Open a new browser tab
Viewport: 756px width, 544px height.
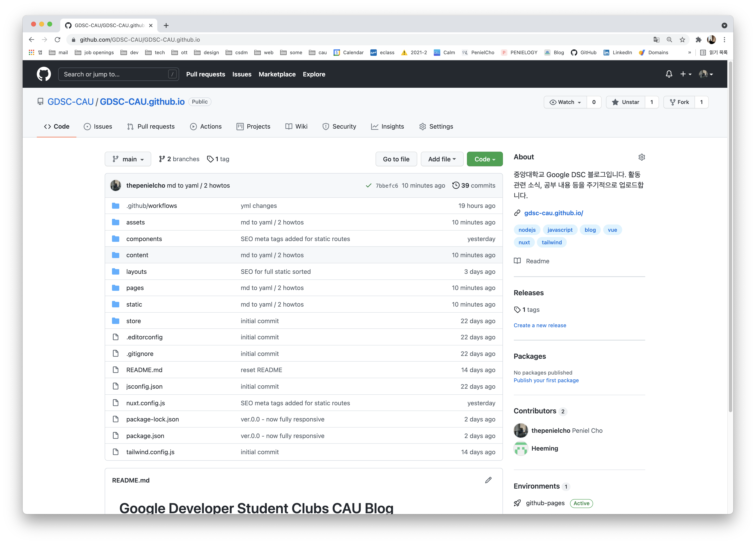(x=166, y=25)
